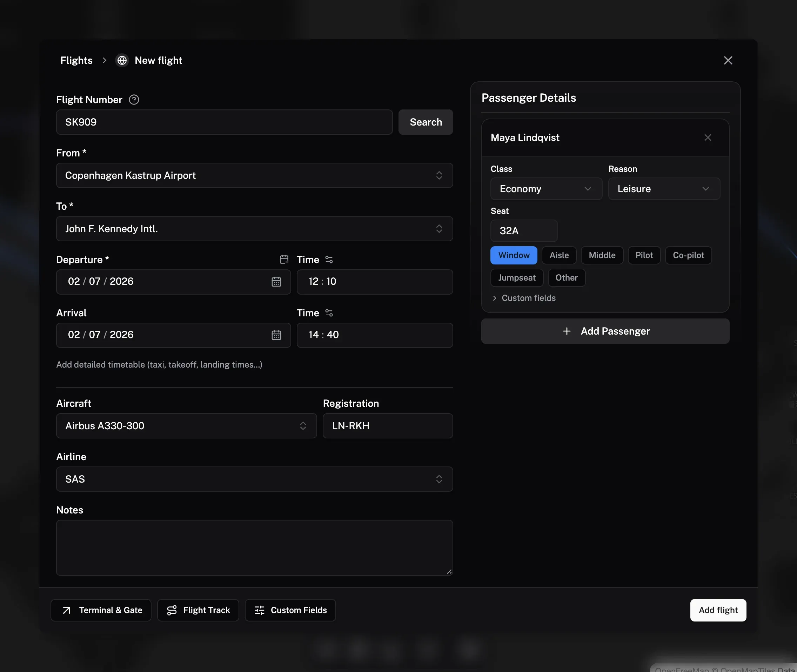Viewport: 797px width, 672px height.
Task: Click the Search flight number button
Action: tap(426, 122)
